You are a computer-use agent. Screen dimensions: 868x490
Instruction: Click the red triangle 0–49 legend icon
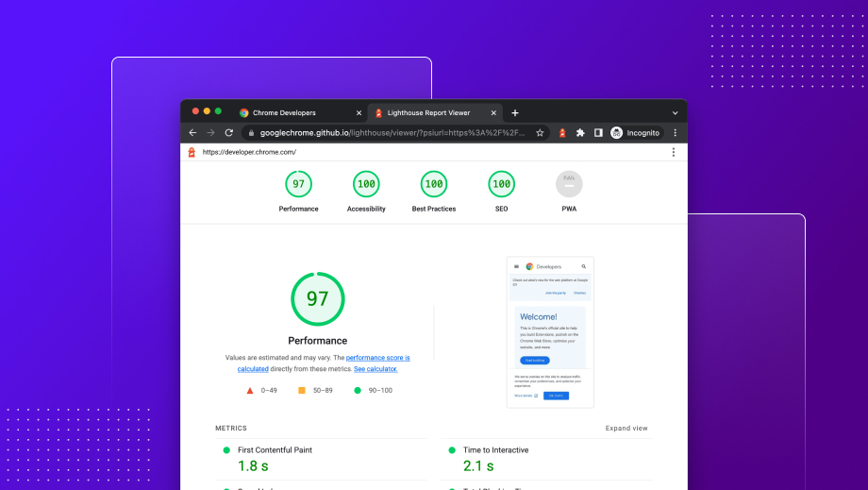coord(250,390)
